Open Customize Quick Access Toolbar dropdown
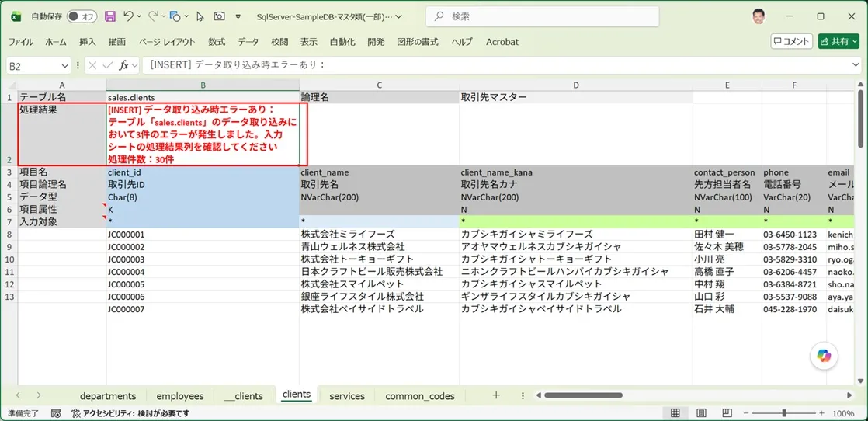The height and width of the screenshot is (421, 868). point(238,16)
